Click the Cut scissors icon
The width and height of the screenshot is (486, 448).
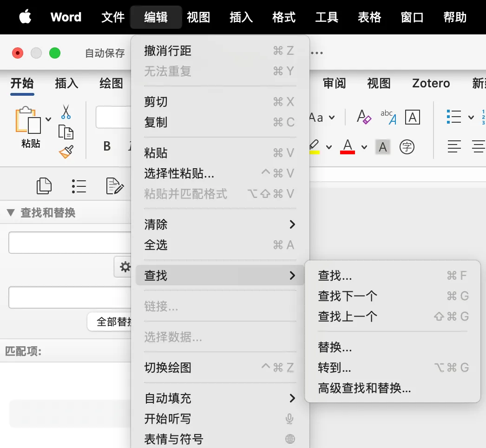pyautogui.click(x=66, y=112)
